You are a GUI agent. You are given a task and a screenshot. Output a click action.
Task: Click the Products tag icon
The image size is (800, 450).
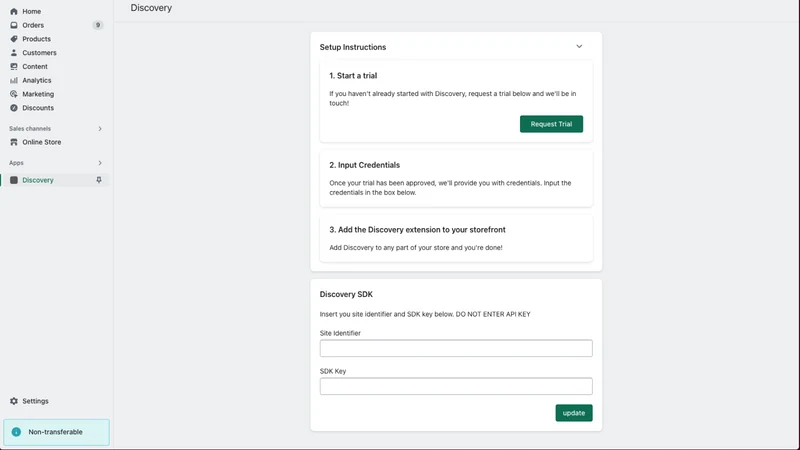(x=14, y=39)
